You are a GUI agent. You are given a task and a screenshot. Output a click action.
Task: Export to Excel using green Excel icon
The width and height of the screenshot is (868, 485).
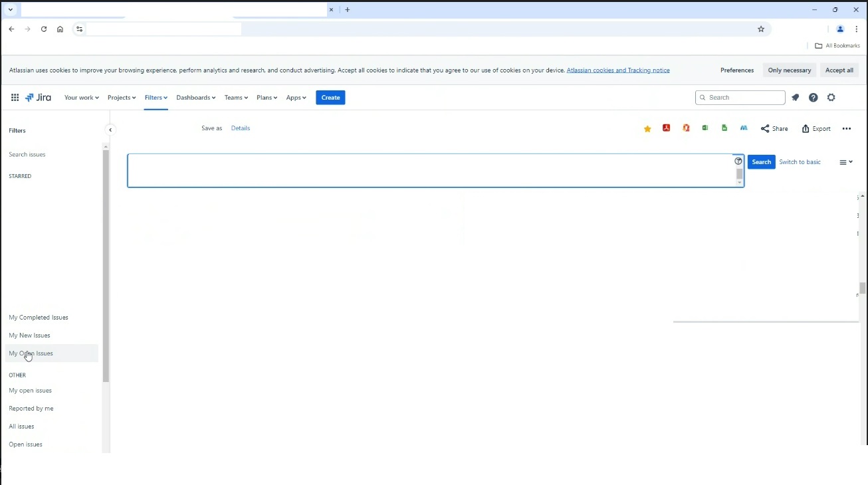705,128
